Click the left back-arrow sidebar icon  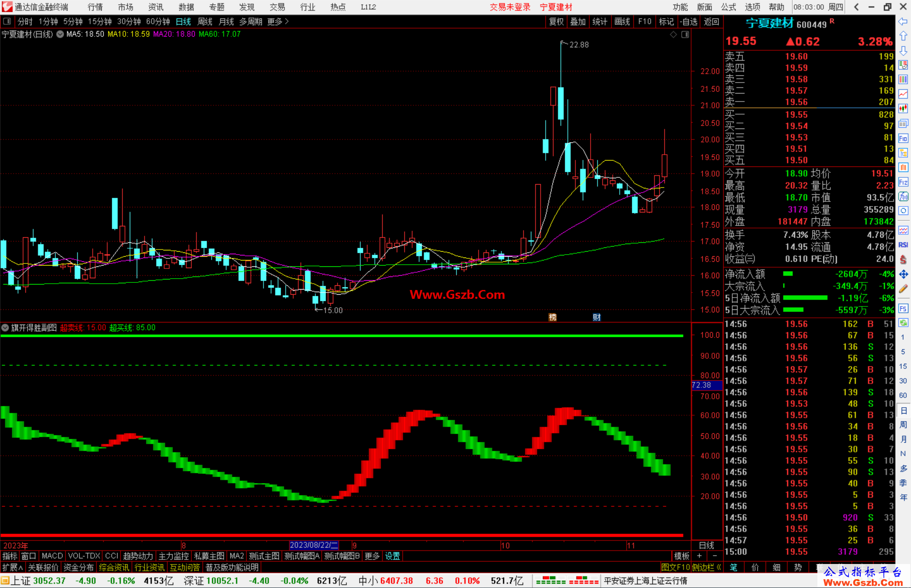tap(903, 21)
